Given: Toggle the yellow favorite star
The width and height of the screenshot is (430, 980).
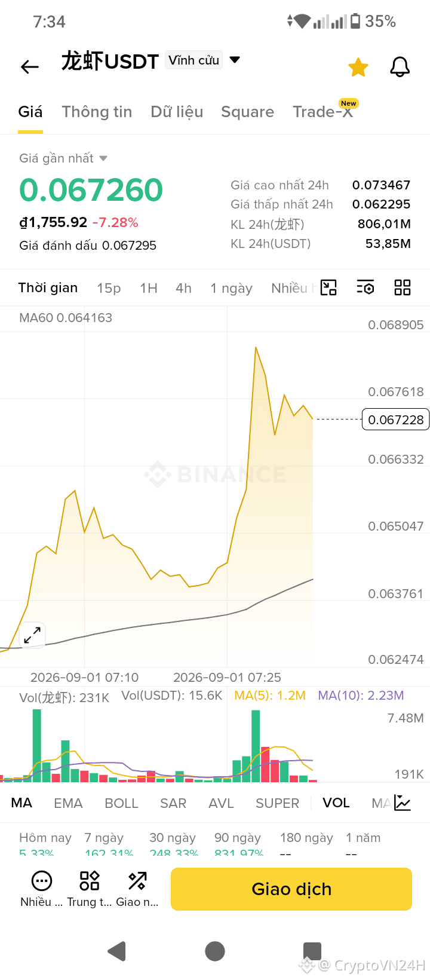Looking at the screenshot, I should (358, 67).
